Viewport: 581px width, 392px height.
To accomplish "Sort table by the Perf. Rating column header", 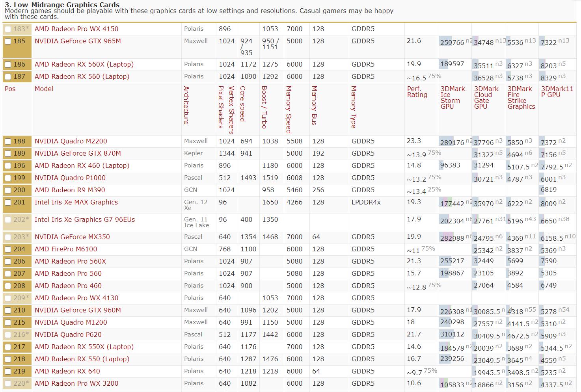I will pos(417,92).
